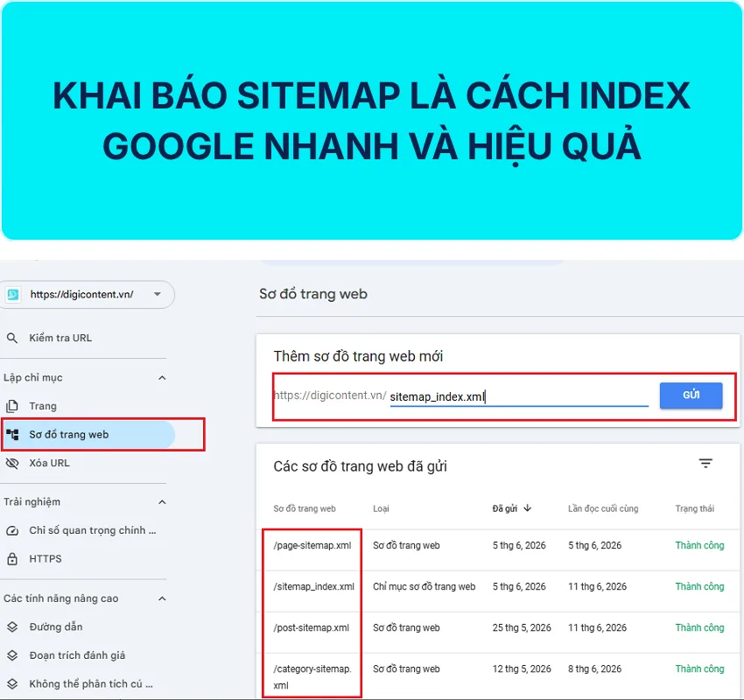The height and width of the screenshot is (700, 744).
Task: Click the Sơ đồ trang web column header
Action: [305, 509]
